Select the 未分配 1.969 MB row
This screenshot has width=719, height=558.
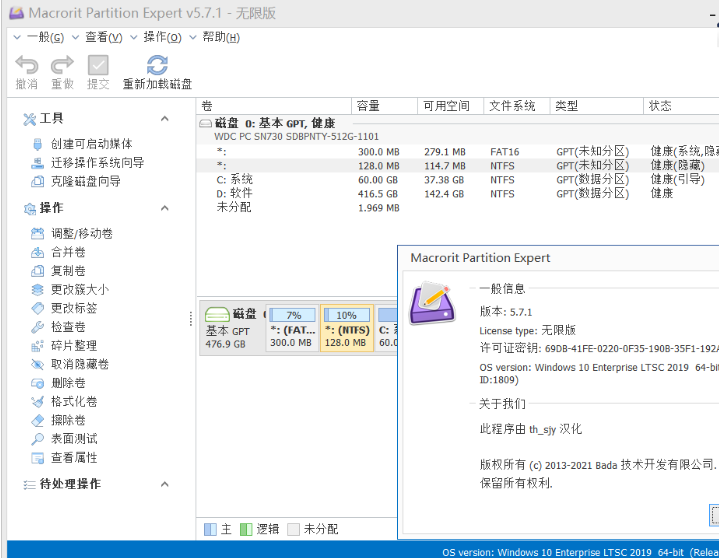[458, 208]
